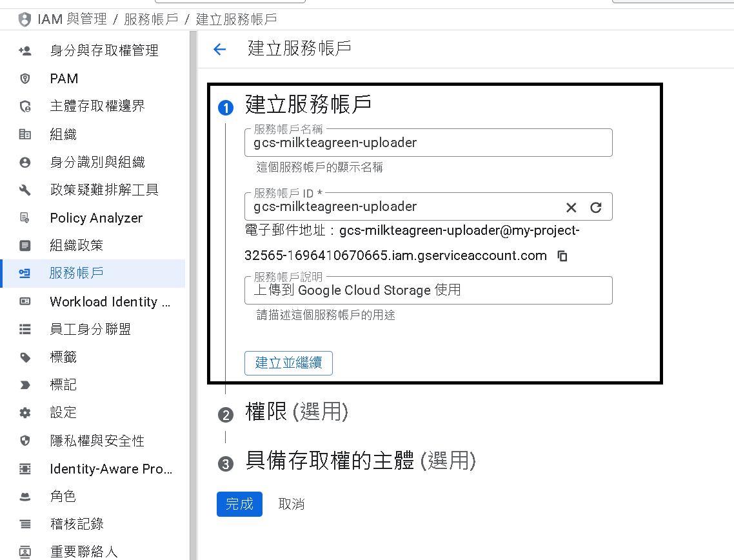Open 標籤 sidebar entry
Screen dimensions: 734x560
tap(94, 357)
